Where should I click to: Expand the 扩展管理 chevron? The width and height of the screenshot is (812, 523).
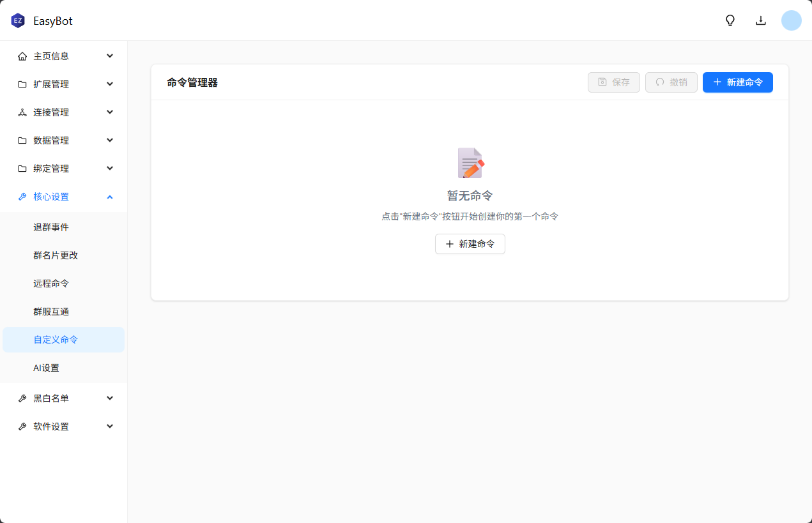[x=110, y=84]
